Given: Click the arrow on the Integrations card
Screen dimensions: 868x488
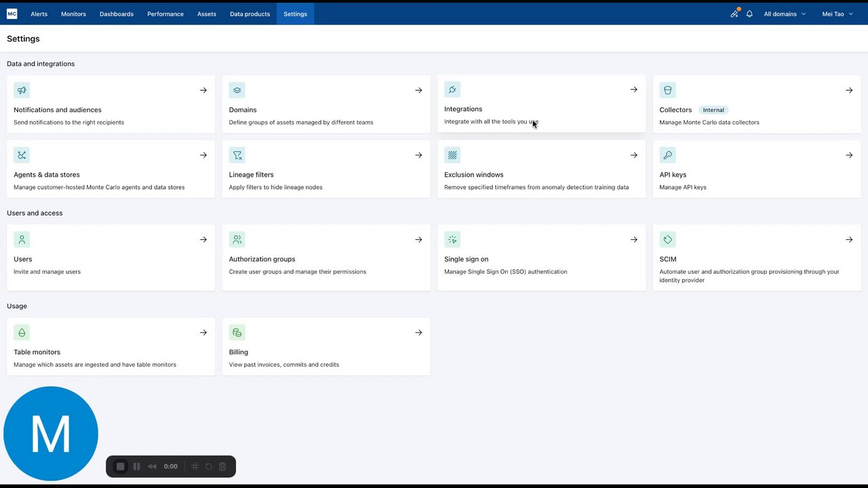Looking at the screenshot, I should (x=634, y=89).
